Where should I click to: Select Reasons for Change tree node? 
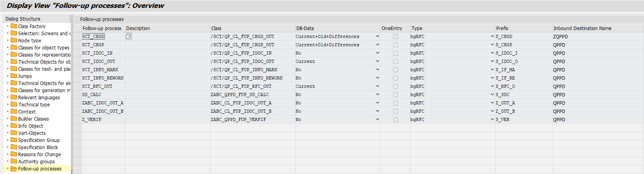(x=39, y=154)
